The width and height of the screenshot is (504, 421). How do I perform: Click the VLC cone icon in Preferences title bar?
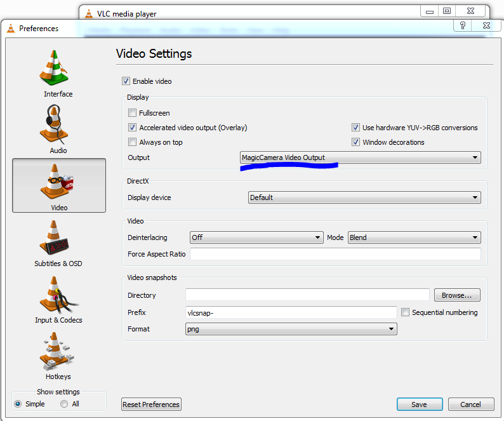coord(11,29)
